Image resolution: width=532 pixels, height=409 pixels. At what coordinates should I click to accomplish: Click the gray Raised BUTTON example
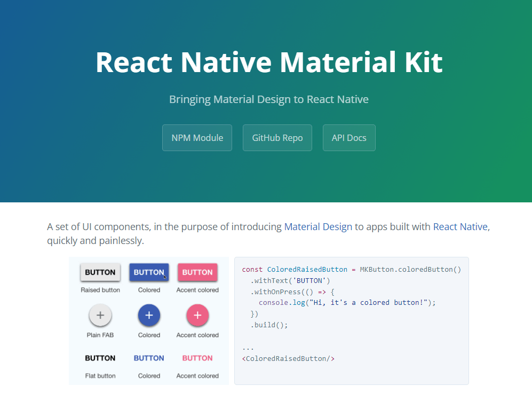(100, 272)
